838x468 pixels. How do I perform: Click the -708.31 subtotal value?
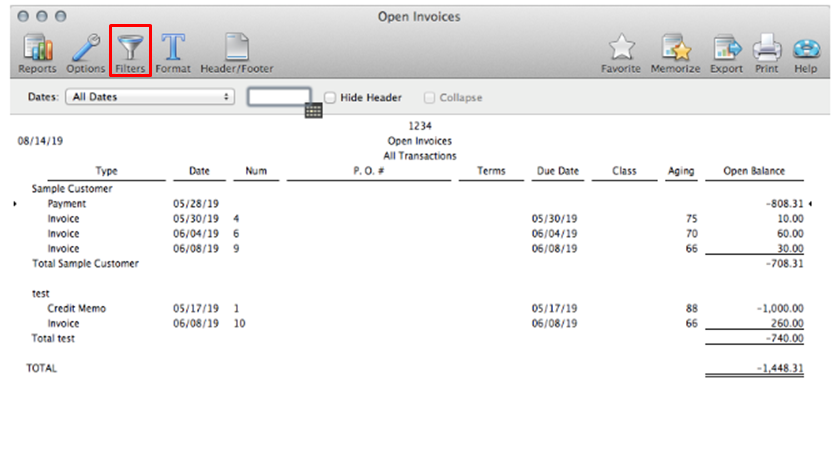click(x=785, y=263)
